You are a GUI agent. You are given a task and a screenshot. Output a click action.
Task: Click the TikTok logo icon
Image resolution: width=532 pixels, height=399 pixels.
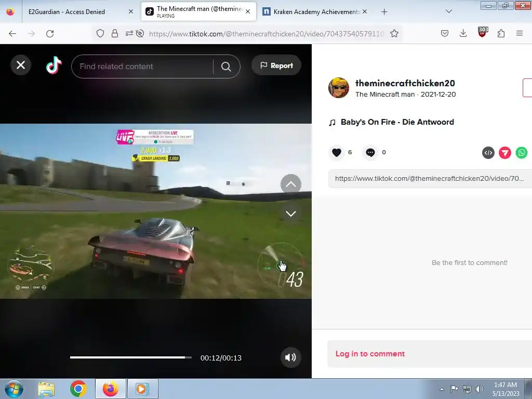[54, 65]
